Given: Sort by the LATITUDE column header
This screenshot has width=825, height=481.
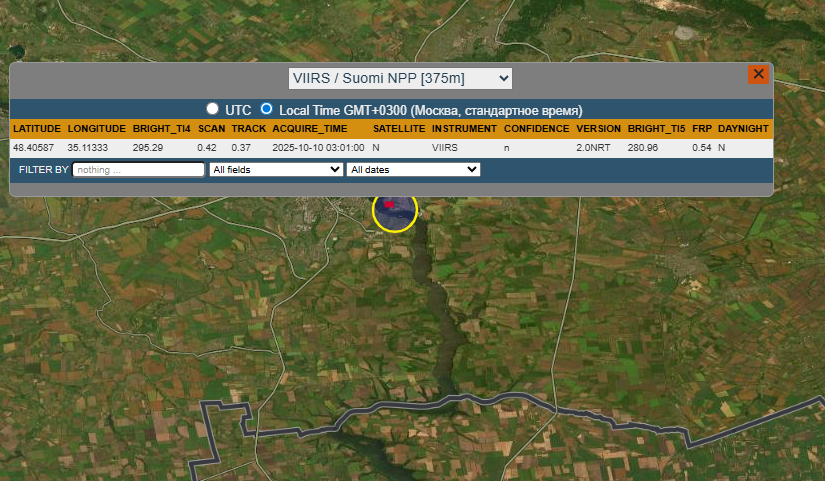Looking at the screenshot, I should click(37, 129).
